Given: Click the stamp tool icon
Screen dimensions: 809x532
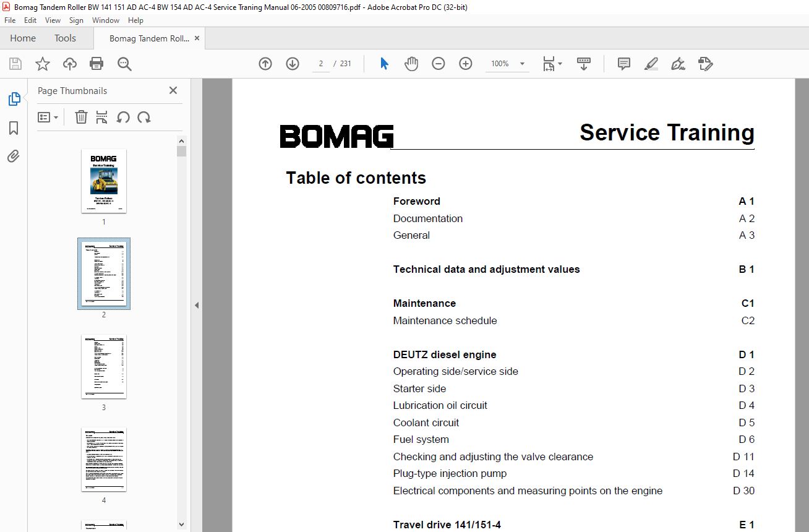Looking at the screenshot, I should click(705, 64).
